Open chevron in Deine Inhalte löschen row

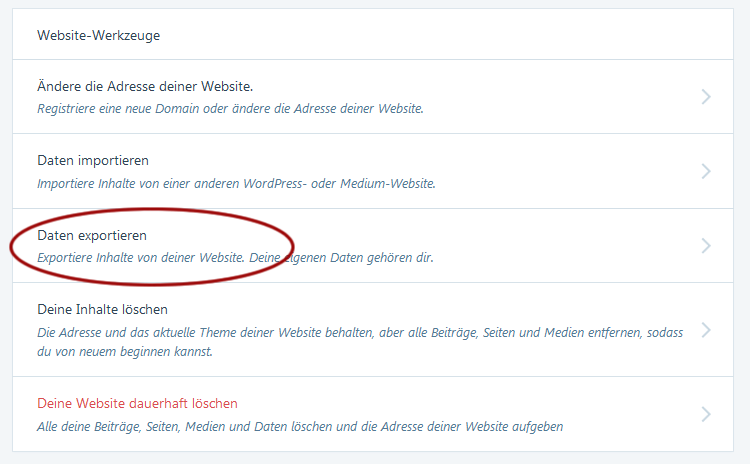click(706, 330)
